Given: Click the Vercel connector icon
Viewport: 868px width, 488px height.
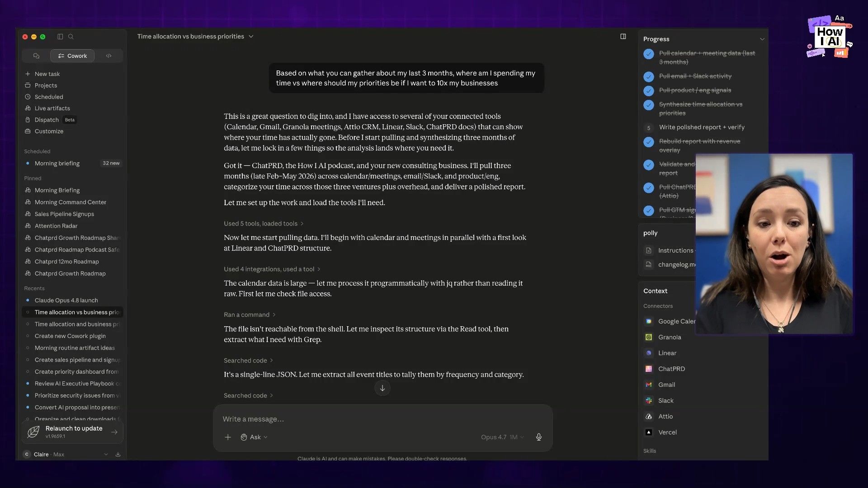Looking at the screenshot, I should 649,432.
